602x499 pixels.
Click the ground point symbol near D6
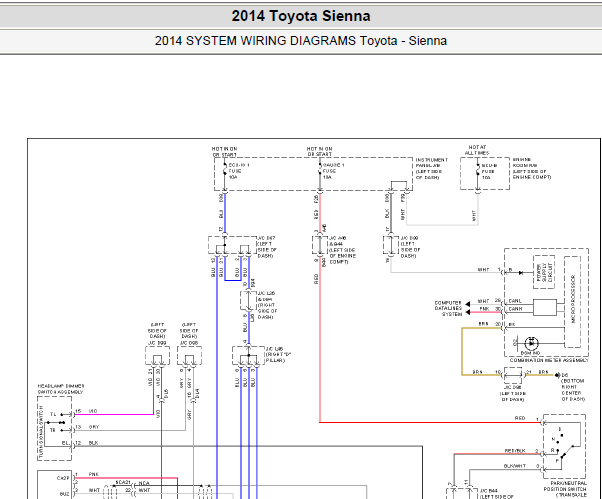558,375
